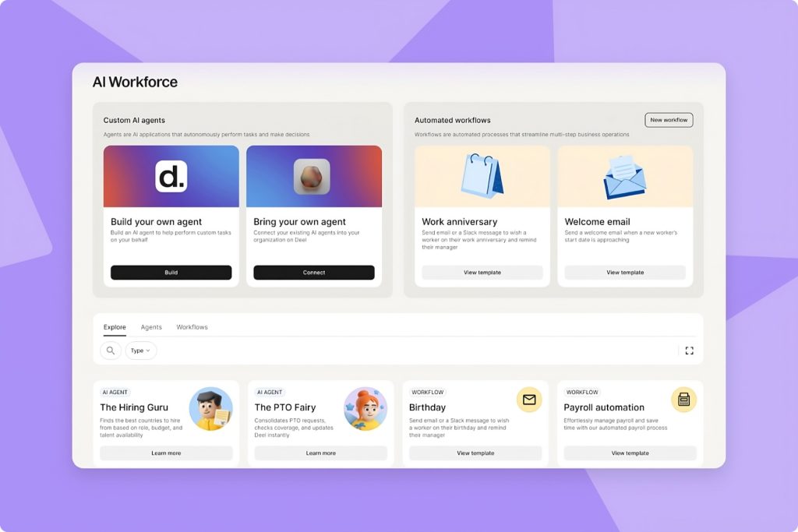View template for Payroll automation
This screenshot has height=532, width=798.
tap(630, 453)
